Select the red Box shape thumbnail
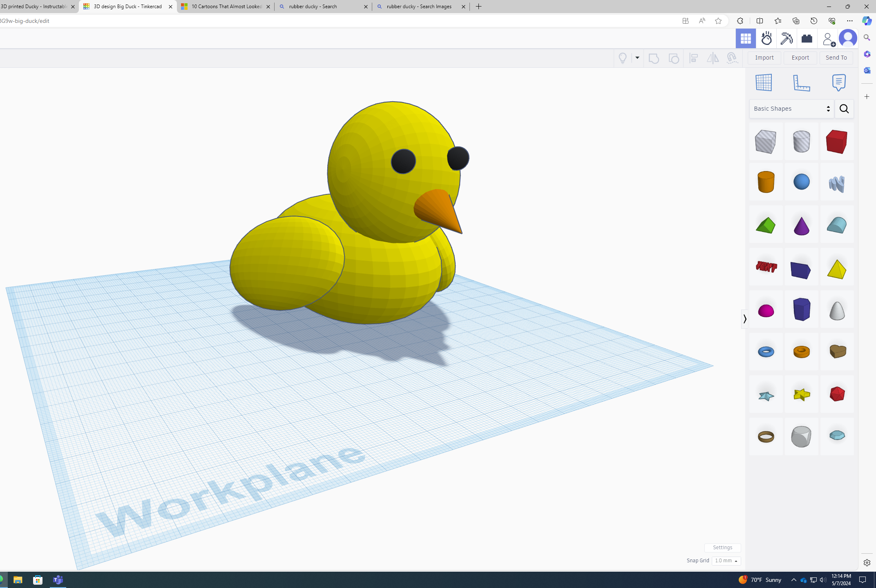 [836, 142]
